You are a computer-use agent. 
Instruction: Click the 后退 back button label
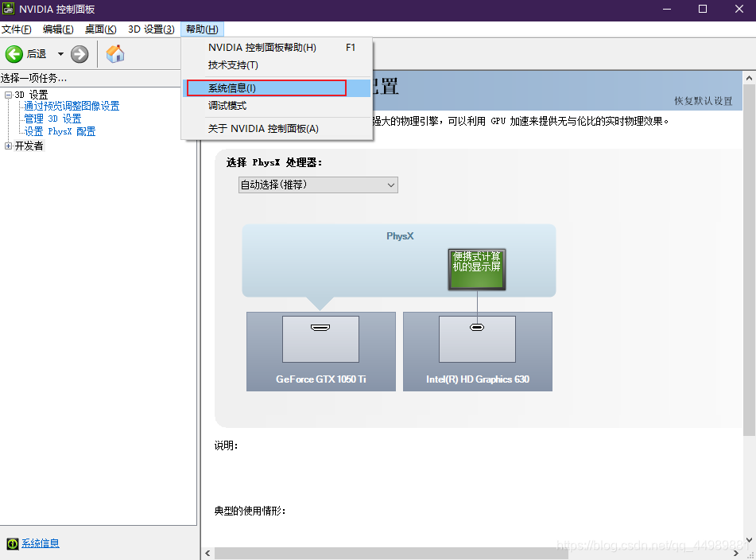(x=36, y=54)
